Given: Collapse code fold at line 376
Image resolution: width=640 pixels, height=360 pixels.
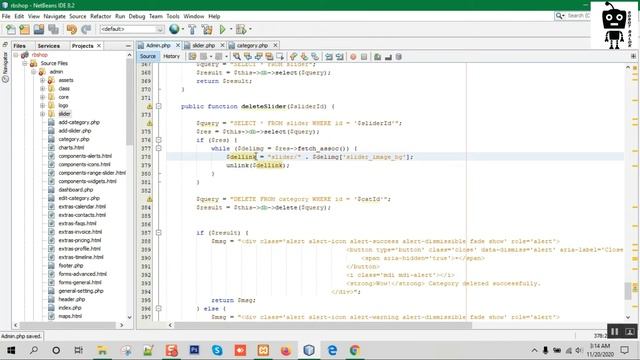Looking at the screenshot, I should 159,140.
